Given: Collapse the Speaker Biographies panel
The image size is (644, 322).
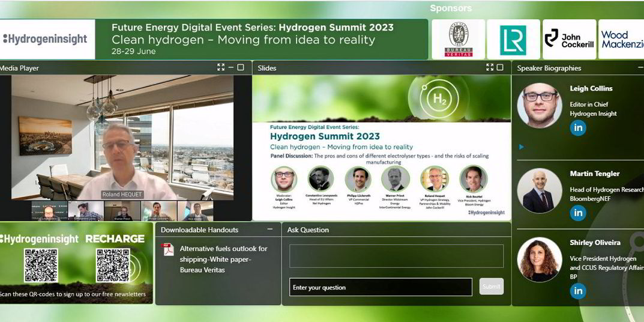Looking at the screenshot, I should (x=640, y=67).
